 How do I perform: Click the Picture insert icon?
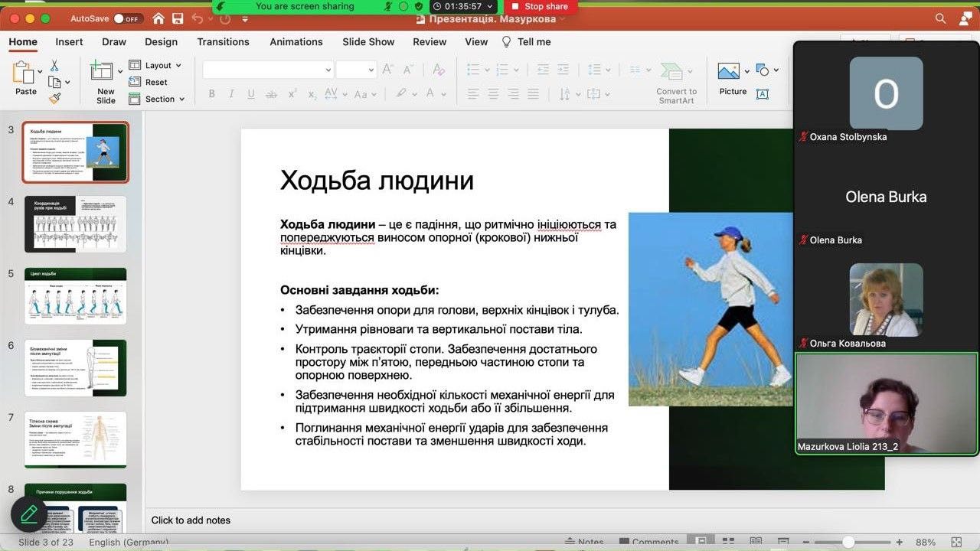click(x=729, y=71)
